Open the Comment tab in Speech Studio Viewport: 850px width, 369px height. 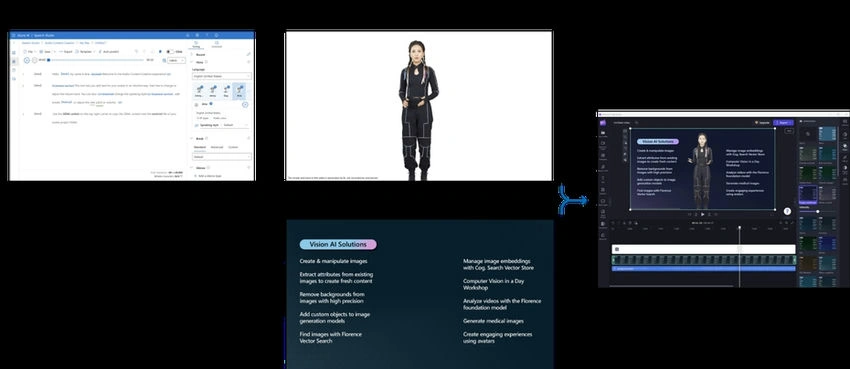coord(216,44)
